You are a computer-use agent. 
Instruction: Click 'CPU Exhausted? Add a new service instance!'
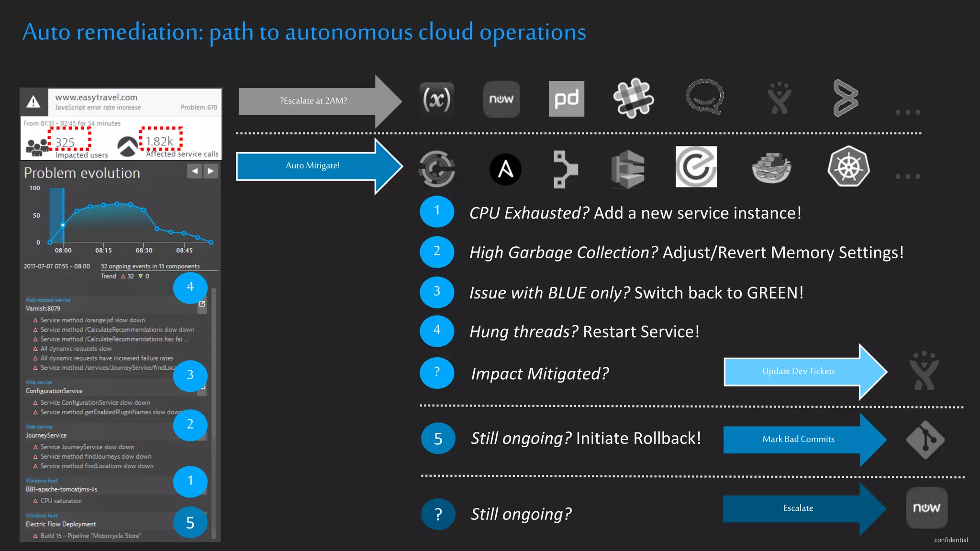(x=635, y=213)
